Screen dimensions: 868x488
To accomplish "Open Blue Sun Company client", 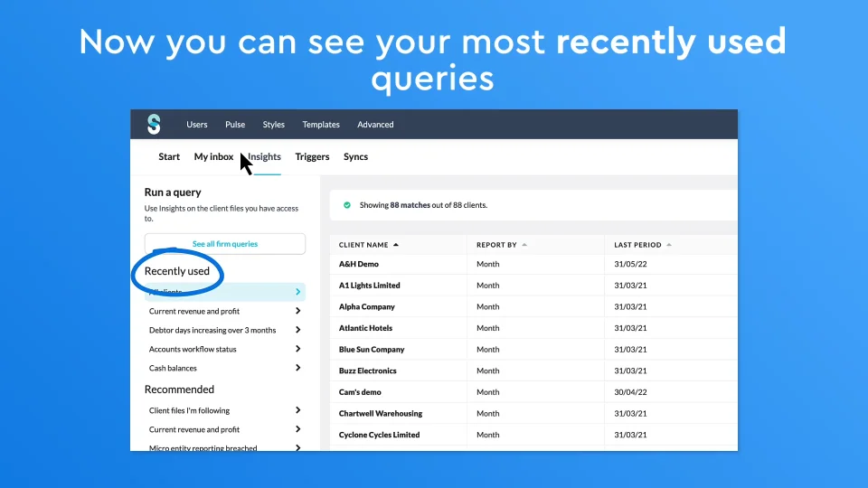I will coord(372,350).
